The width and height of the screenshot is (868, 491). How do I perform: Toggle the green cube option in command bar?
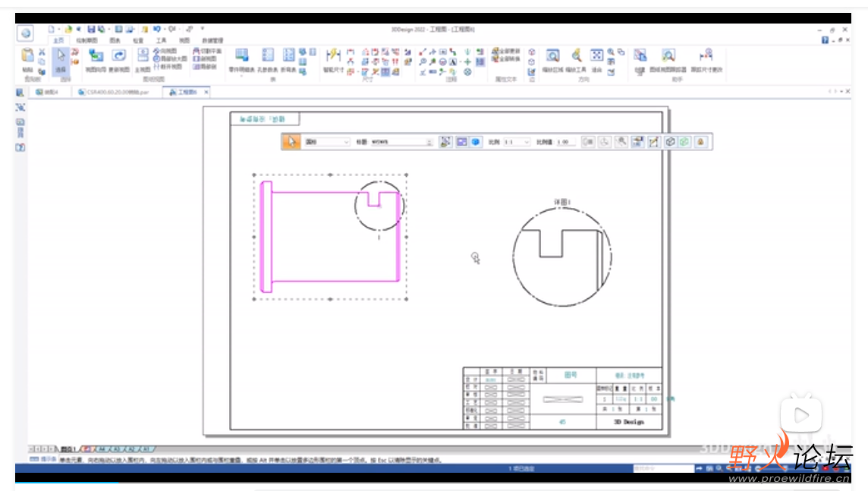pyautogui.click(x=685, y=142)
